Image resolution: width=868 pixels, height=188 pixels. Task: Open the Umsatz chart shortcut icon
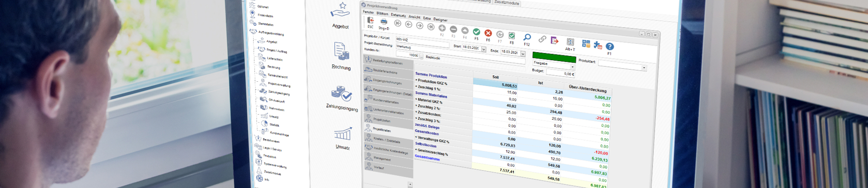[343, 134]
